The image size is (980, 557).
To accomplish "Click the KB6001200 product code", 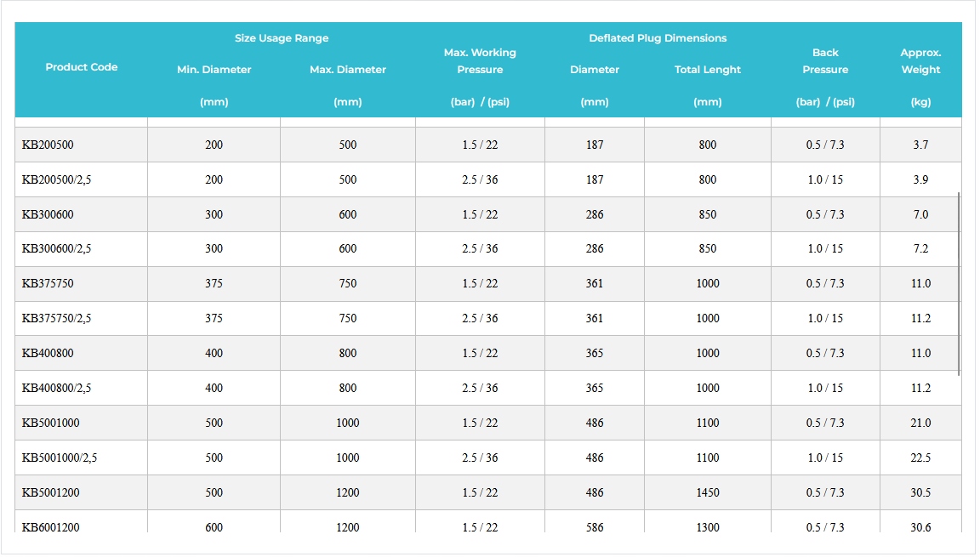I will point(51,527).
